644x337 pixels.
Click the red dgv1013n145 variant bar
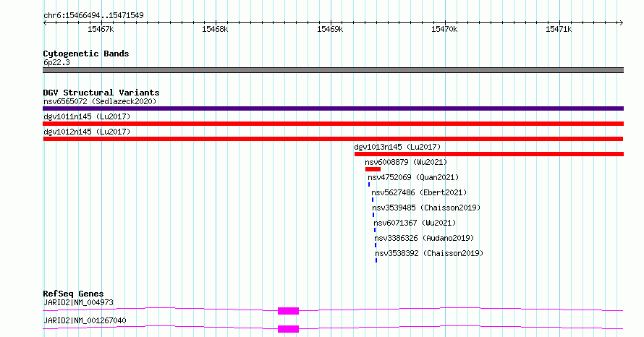coord(488,154)
